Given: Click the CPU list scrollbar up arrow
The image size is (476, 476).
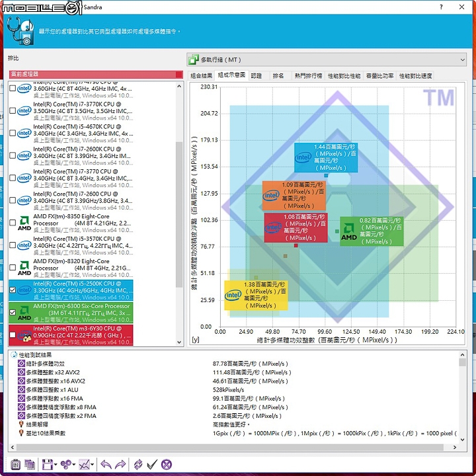Looking at the screenshot, I should (x=179, y=86).
